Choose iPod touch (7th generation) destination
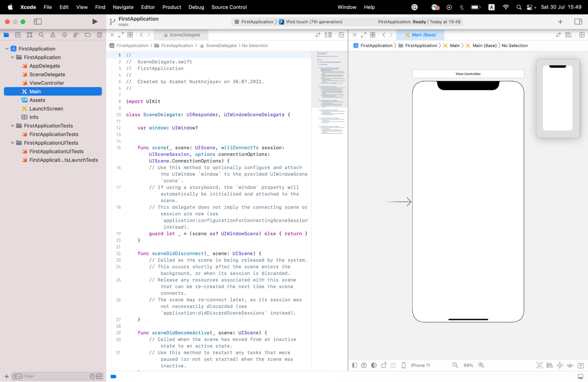 310,22
